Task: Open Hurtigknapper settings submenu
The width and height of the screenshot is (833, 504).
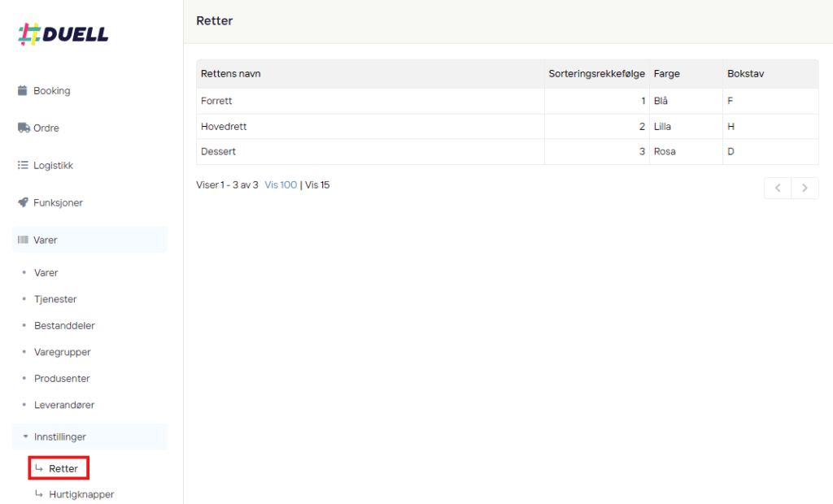Action: [81, 494]
